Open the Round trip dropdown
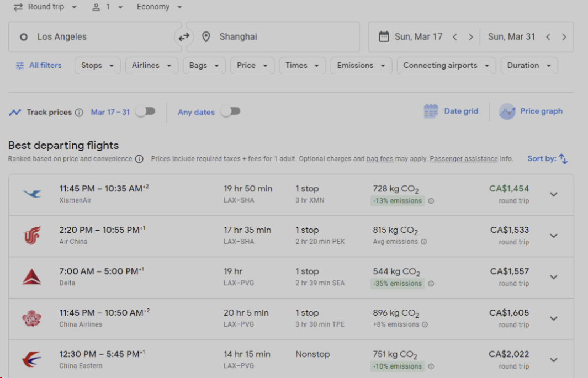This screenshot has width=588, height=378. coord(45,7)
